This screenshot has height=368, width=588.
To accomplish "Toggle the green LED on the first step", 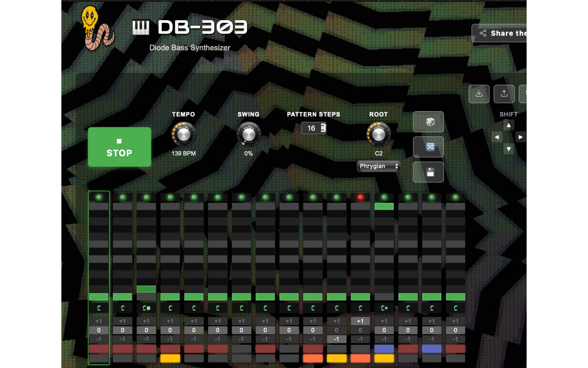I will point(98,197).
